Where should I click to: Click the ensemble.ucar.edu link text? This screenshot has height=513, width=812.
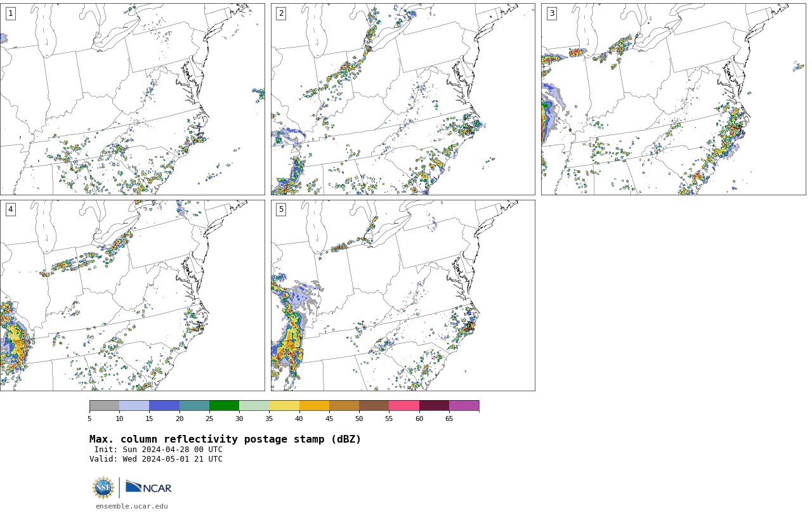pyautogui.click(x=132, y=506)
